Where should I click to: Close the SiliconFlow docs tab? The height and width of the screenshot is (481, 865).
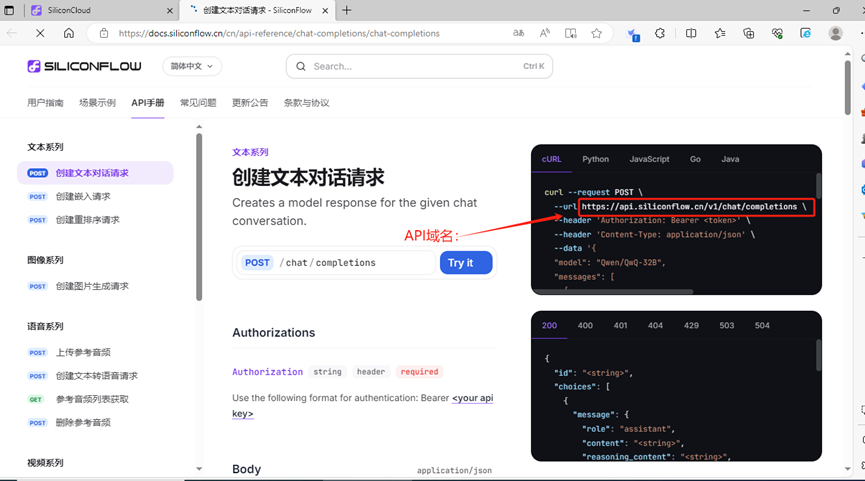[325, 10]
